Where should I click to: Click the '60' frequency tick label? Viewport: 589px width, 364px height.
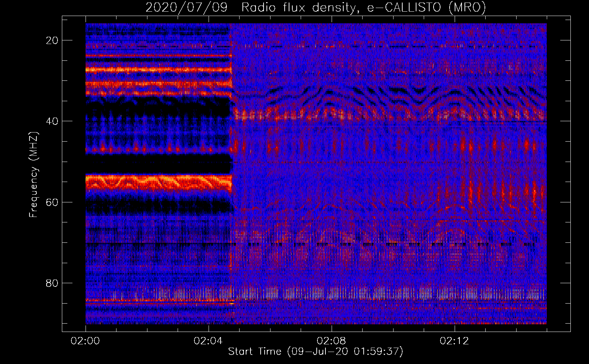tap(52, 202)
